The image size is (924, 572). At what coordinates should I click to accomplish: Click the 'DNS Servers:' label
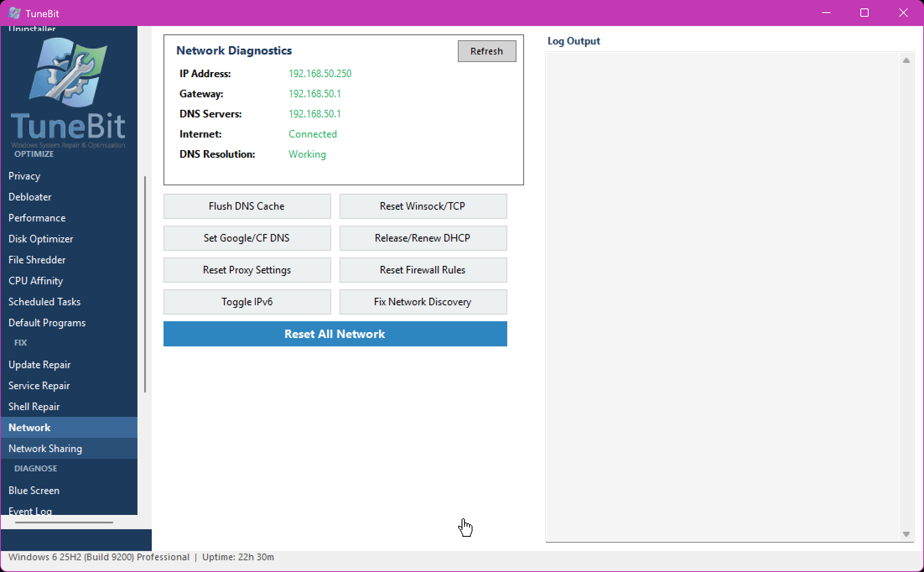[x=210, y=114]
